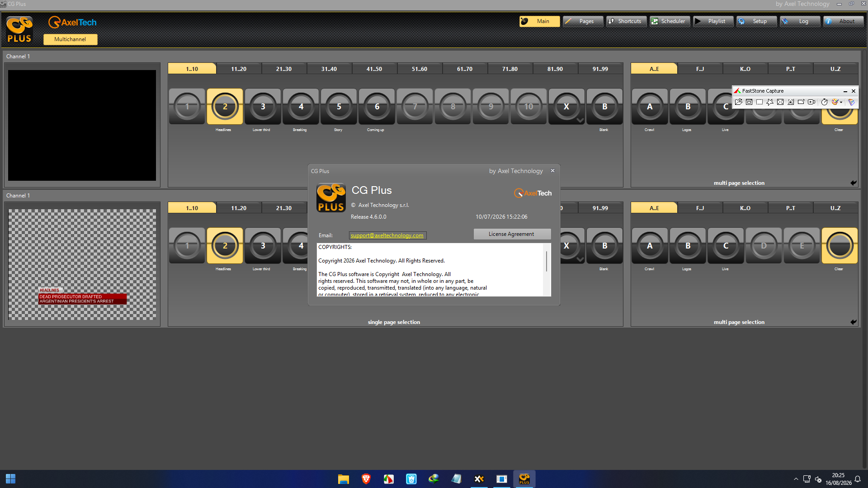
Task: Close the CG Plus about dialog
Action: coord(552,171)
